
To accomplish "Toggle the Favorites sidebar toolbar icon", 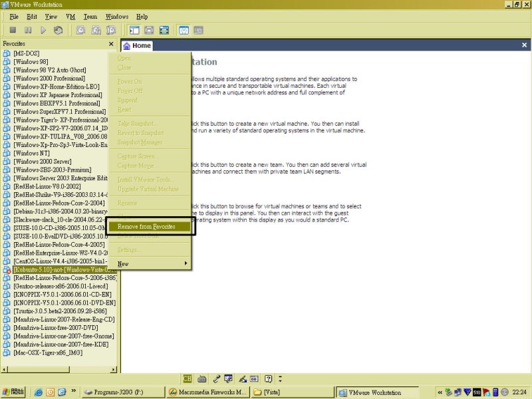I will (x=134, y=30).
